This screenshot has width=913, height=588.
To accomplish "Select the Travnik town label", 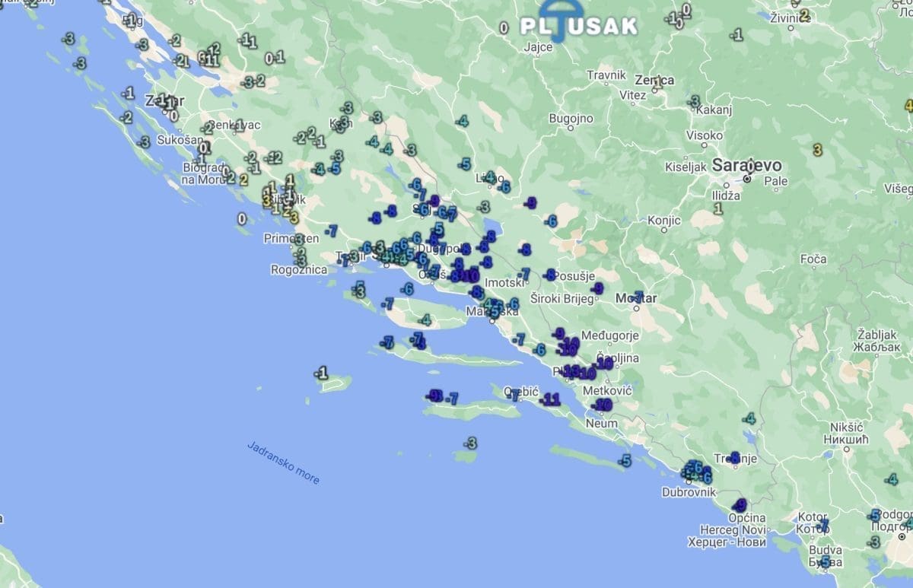I will [x=606, y=75].
